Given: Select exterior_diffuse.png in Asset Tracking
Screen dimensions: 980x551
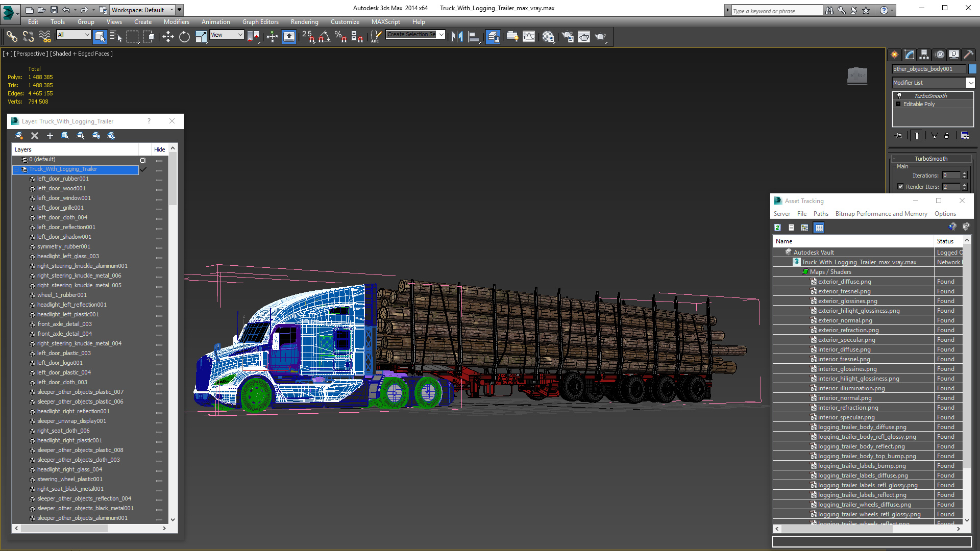Looking at the screenshot, I should [x=844, y=282].
